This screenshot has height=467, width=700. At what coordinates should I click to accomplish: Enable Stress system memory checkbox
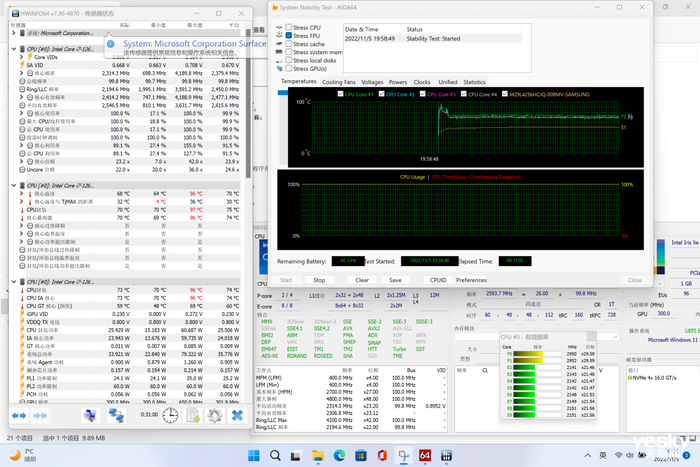click(x=289, y=52)
